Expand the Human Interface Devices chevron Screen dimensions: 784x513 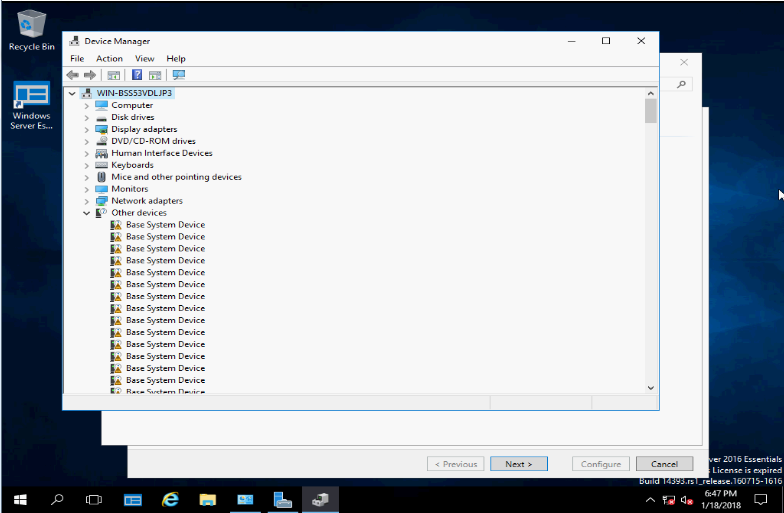pos(86,154)
